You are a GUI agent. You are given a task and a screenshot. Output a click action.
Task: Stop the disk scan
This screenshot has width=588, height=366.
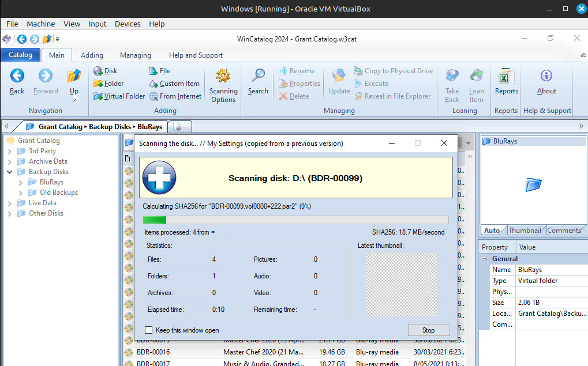coord(429,330)
